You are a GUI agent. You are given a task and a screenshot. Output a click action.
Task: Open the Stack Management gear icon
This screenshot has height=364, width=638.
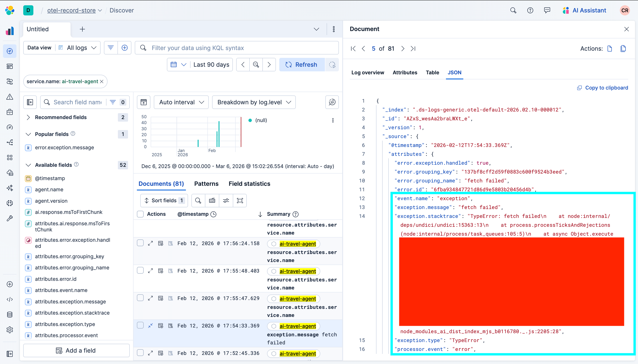tap(10, 330)
